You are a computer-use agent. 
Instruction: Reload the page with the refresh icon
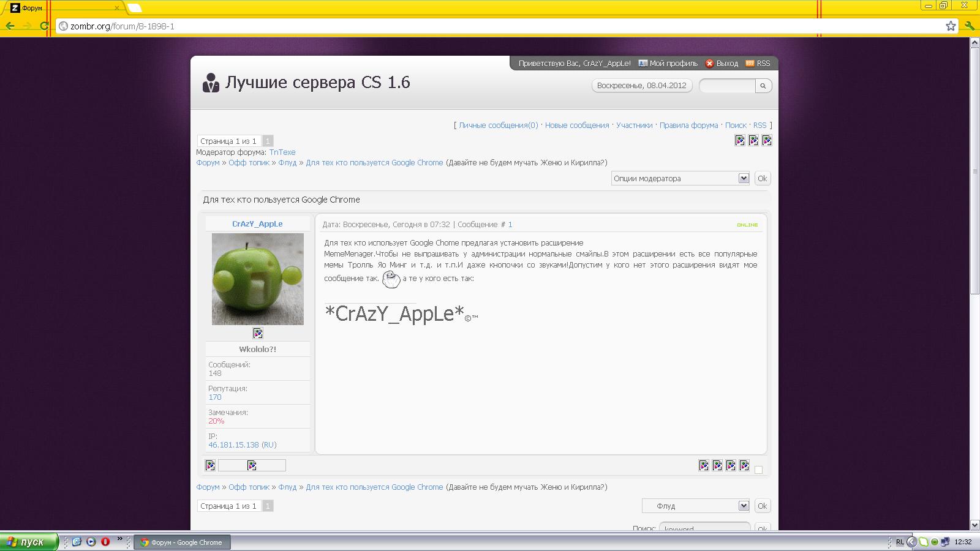coord(44,26)
